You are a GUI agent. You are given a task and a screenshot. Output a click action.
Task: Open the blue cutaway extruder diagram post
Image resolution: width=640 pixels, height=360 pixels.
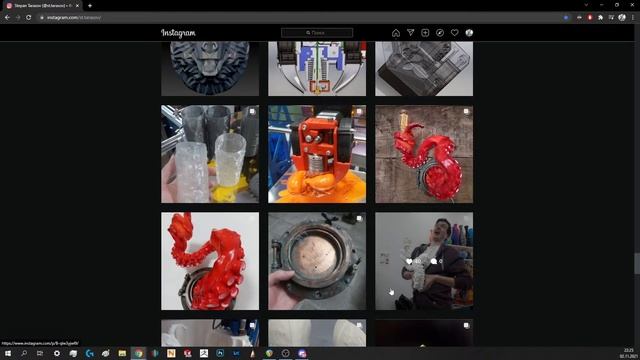pyautogui.click(x=317, y=69)
